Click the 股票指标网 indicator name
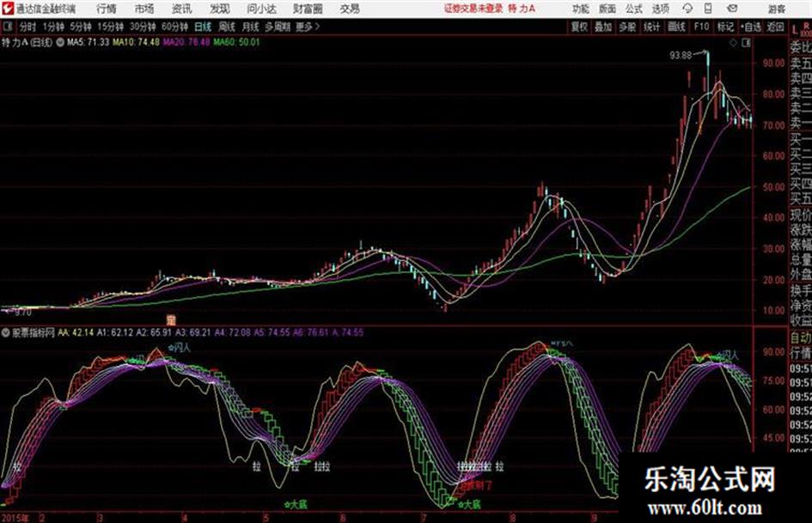The height and width of the screenshot is (523, 812). 34,332
